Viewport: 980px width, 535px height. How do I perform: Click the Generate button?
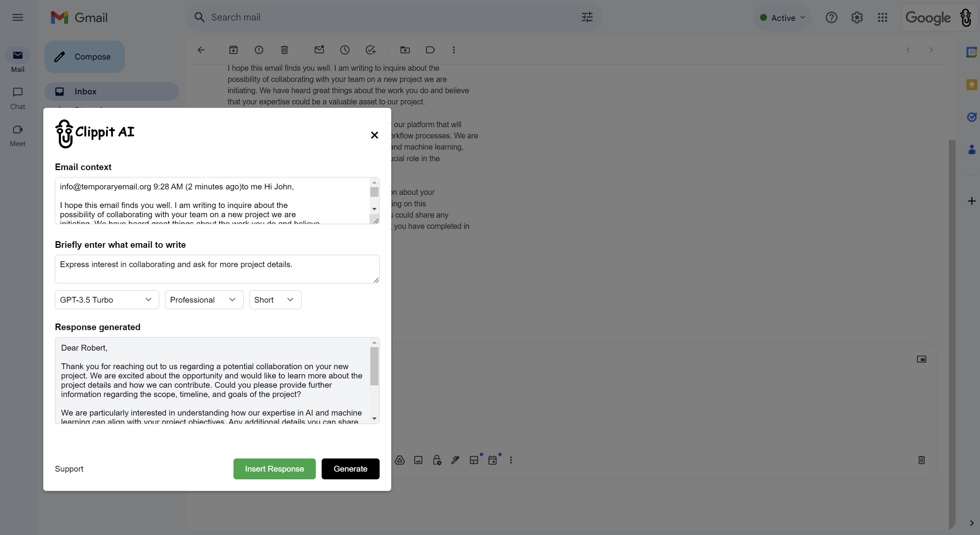(350, 469)
